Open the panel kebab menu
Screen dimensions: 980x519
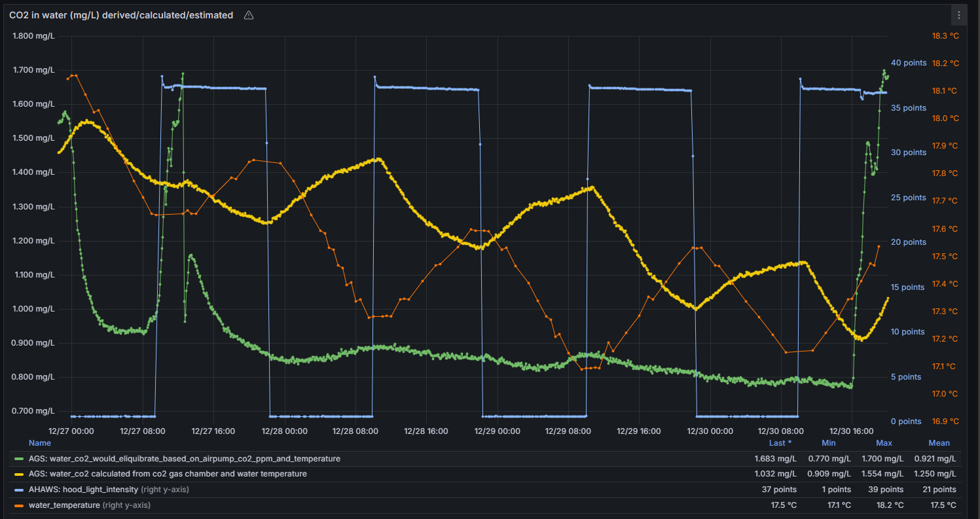[x=959, y=15]
